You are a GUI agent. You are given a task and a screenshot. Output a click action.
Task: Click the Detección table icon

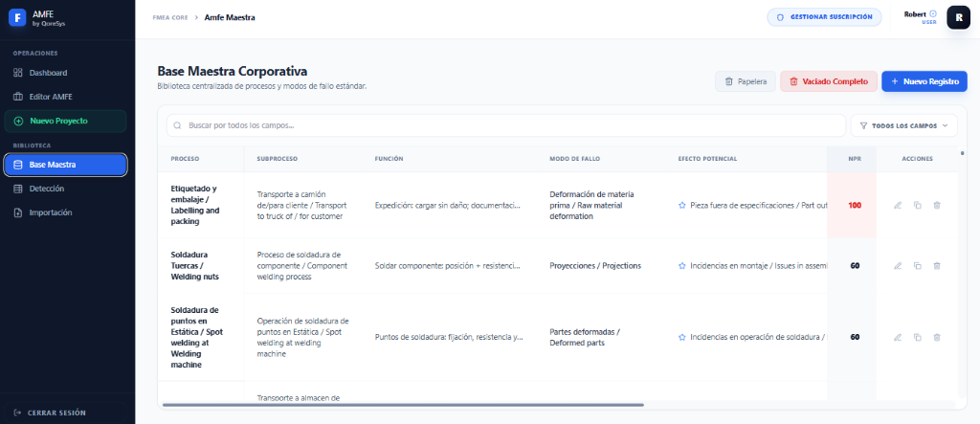tap(17, 189)
